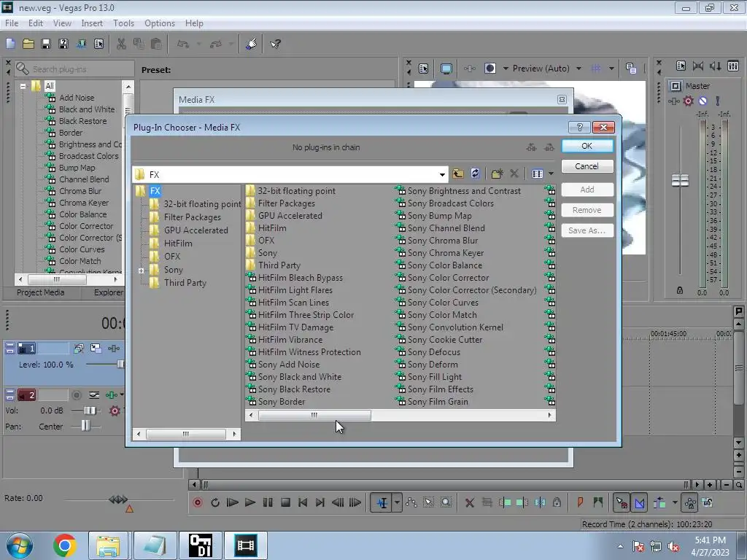This screenshot has height=560, width=747.
Task: Open Views dropdown arrow in Plug-In Chooser
Action: 551,174
